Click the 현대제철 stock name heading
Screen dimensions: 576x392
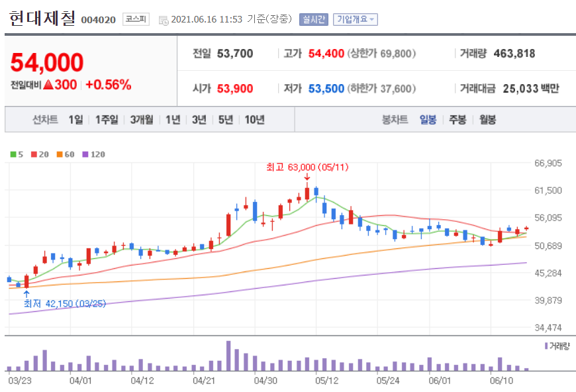[x=42, y=18]
